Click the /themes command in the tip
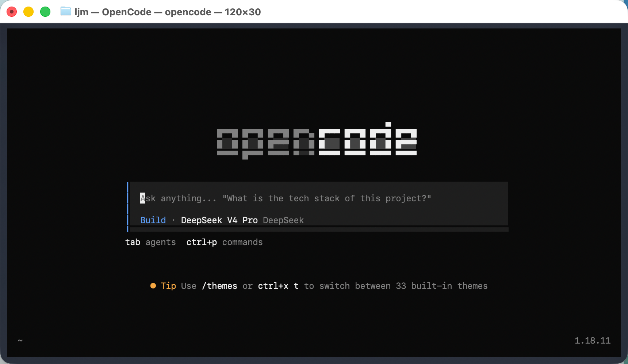 [219, 286]
